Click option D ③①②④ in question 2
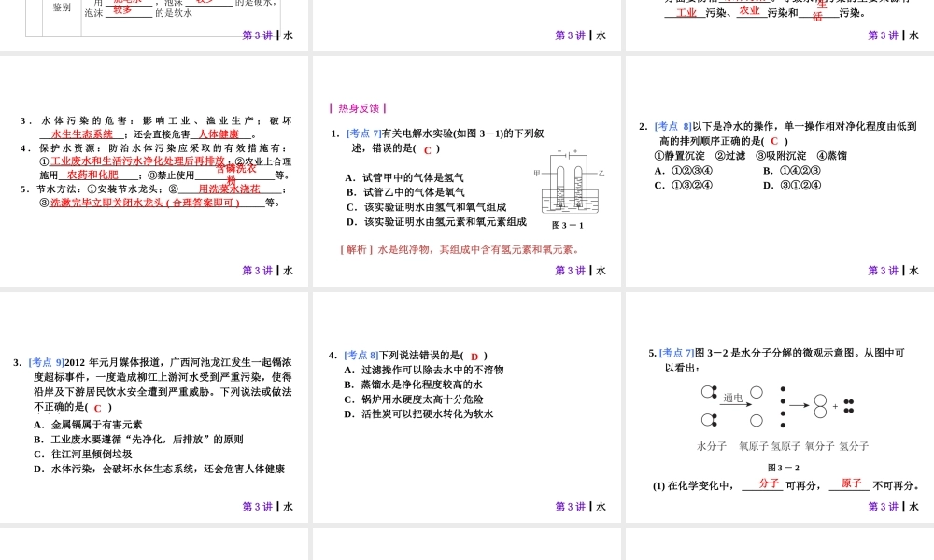 (x=792, y=185)
